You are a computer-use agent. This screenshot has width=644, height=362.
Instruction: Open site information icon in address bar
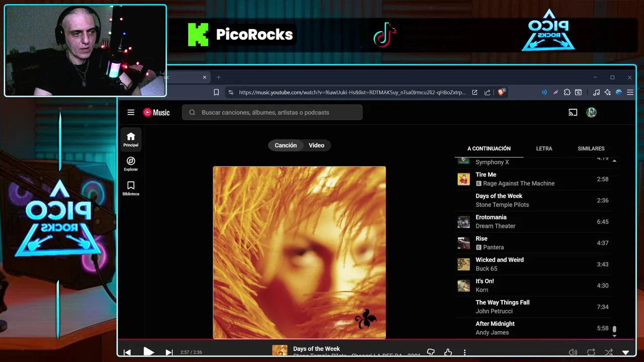230,93
